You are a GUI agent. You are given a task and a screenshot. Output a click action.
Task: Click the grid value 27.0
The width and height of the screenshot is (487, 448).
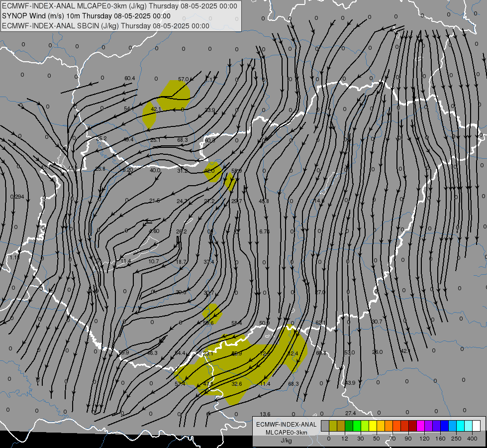tap(320, 292)
